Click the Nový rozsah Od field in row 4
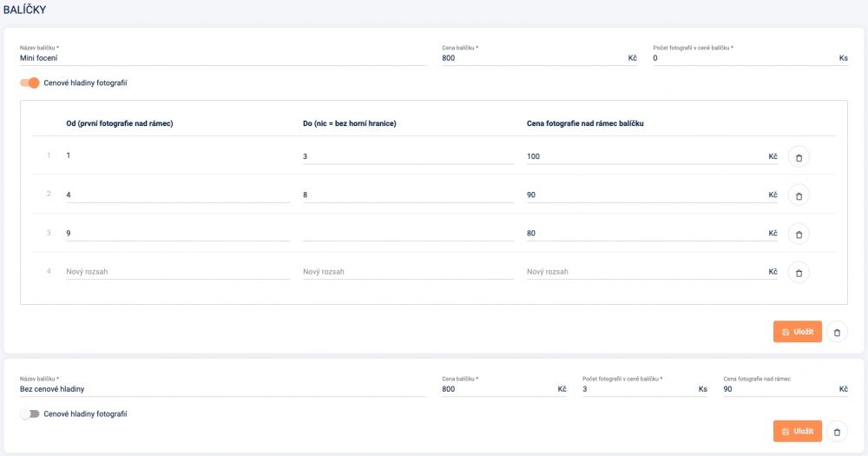 [178, 272]
